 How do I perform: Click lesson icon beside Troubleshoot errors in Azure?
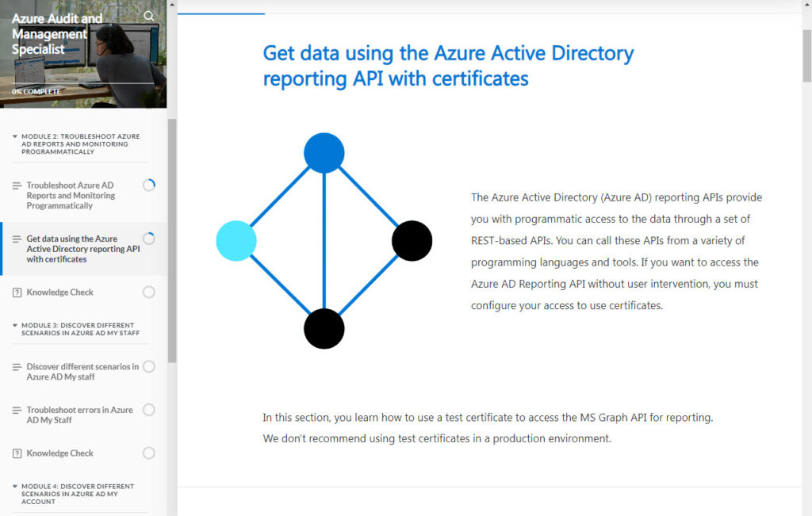click(x=17, y=410)
